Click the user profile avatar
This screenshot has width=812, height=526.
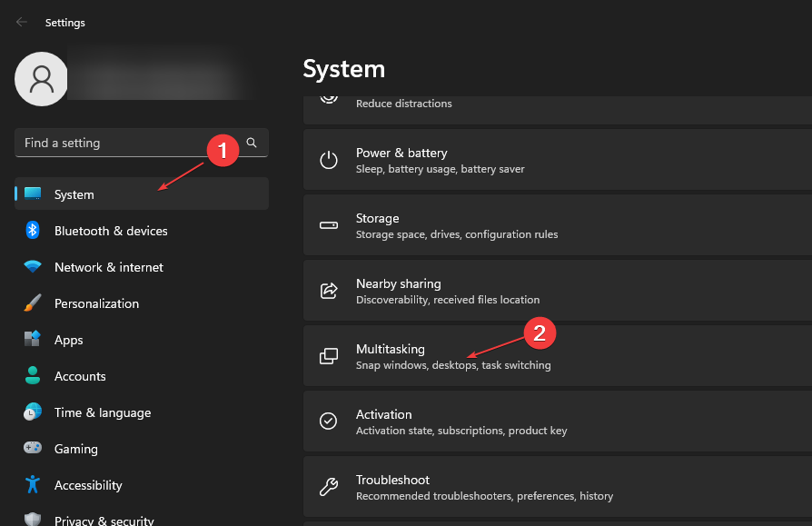[x=41, y=79]
